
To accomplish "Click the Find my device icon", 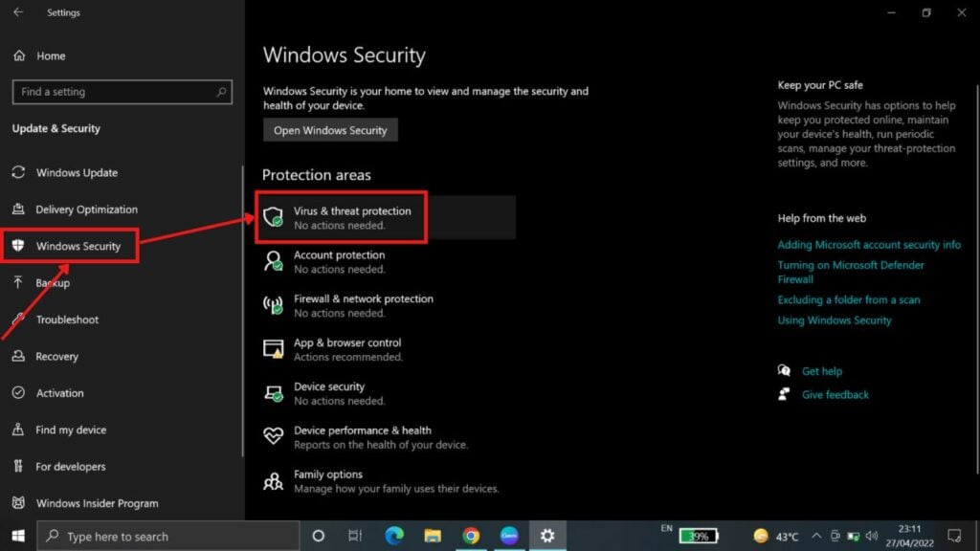I will pos(18,430).
